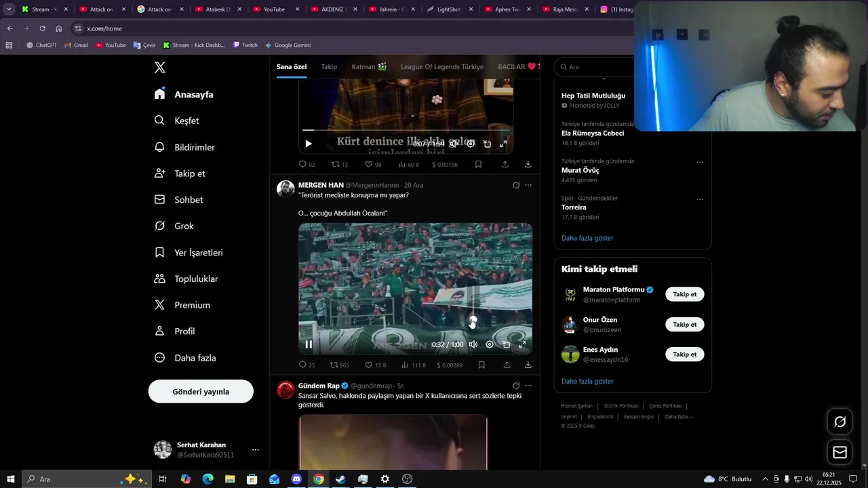Toggle mute on MERGEN HAN video
The width and height of the screenshot is (868, 488).
pos(473,344)
